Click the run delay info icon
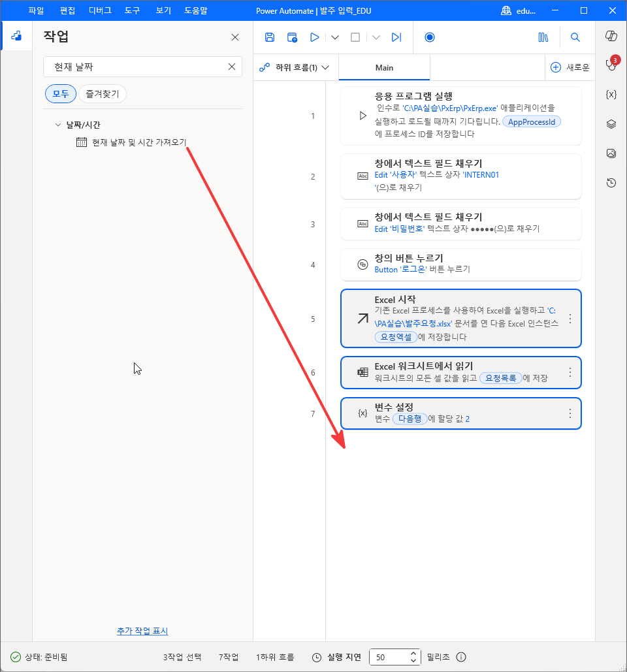This screenshot has width=627, height=672. pos(460,657)
